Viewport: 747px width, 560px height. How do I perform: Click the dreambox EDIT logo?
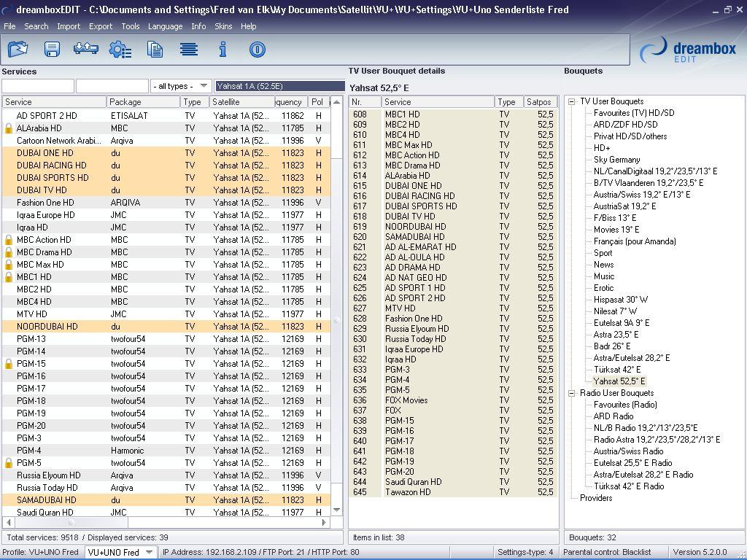click(688, 50)
